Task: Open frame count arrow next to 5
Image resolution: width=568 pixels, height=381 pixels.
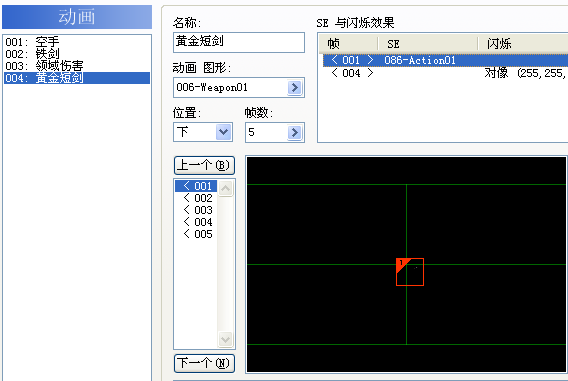Action: pyautogui.click(x=295, y=133)
